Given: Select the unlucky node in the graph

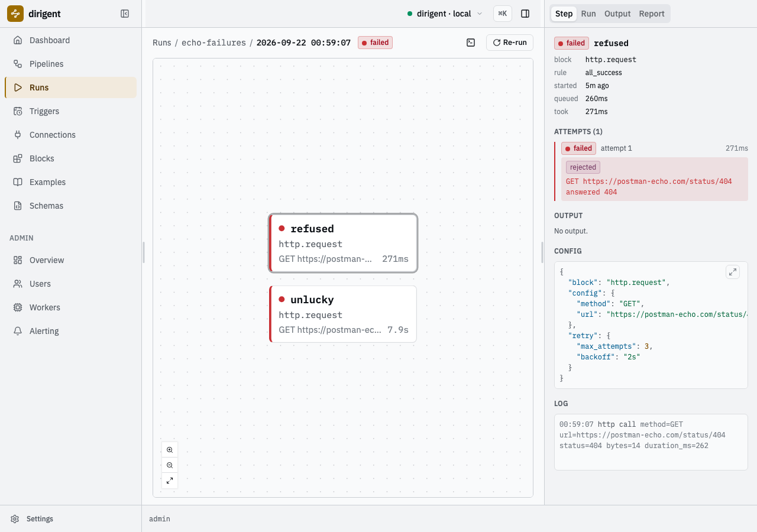Looking at the screenshot, I should [343, 314].
